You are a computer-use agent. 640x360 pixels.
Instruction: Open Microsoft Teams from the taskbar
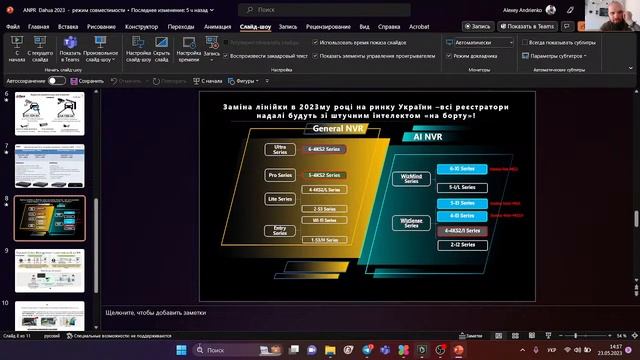pyautogui.click(x=385, y=350)
